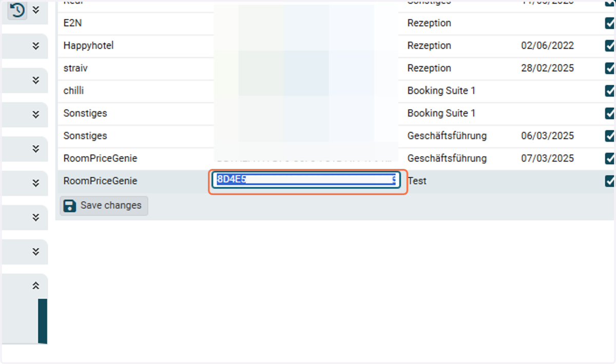The image size is (616, 364).
Task: Click Rezeption in the straiv row
Action: [429, 68]
